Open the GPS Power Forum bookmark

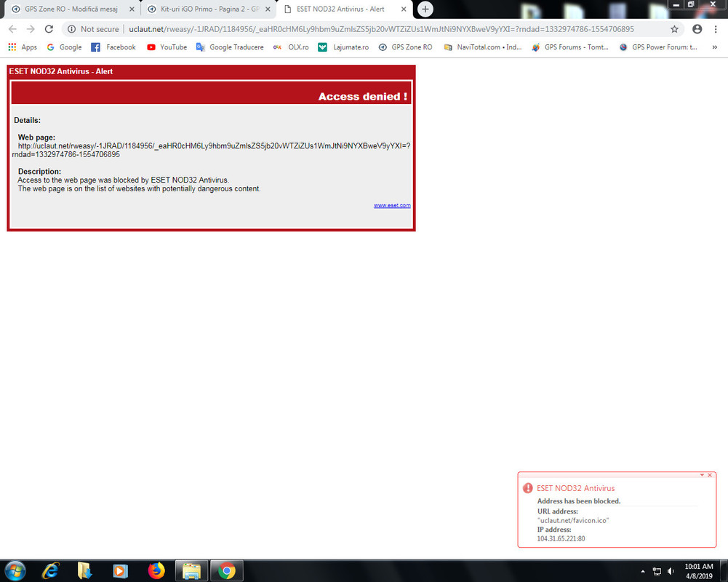tap(658, 47)
